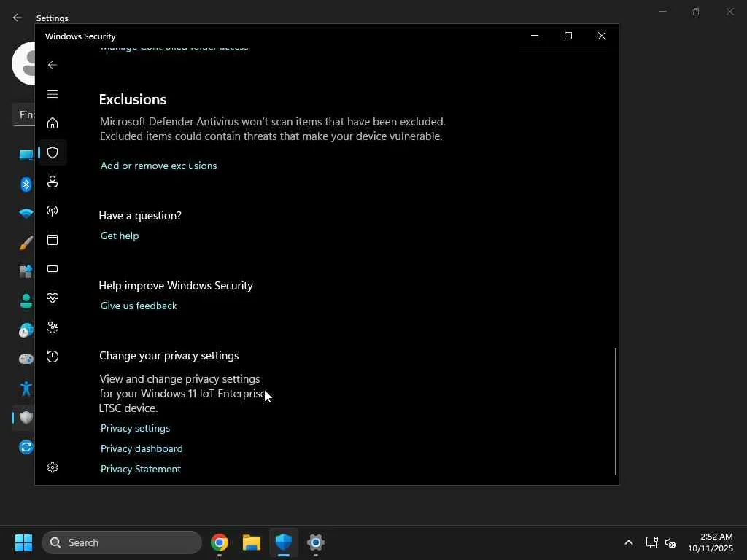Open Device performance & health heart icon

[x=53, y=298]
